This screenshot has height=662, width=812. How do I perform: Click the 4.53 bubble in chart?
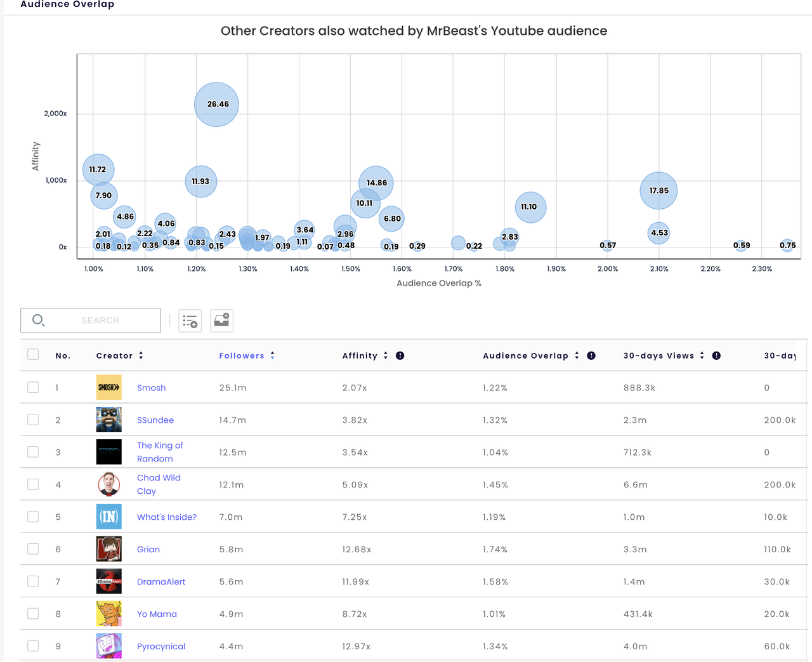659,233
